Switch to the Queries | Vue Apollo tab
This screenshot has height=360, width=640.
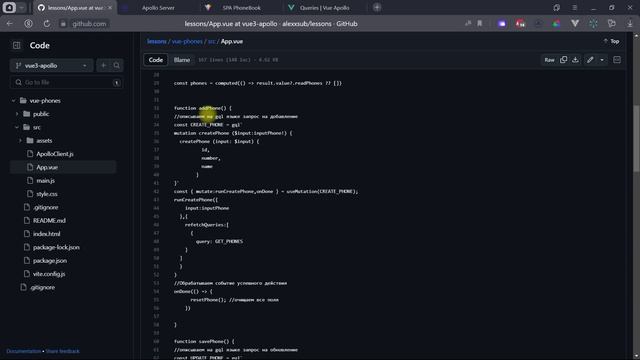click(x=324, y=8)
